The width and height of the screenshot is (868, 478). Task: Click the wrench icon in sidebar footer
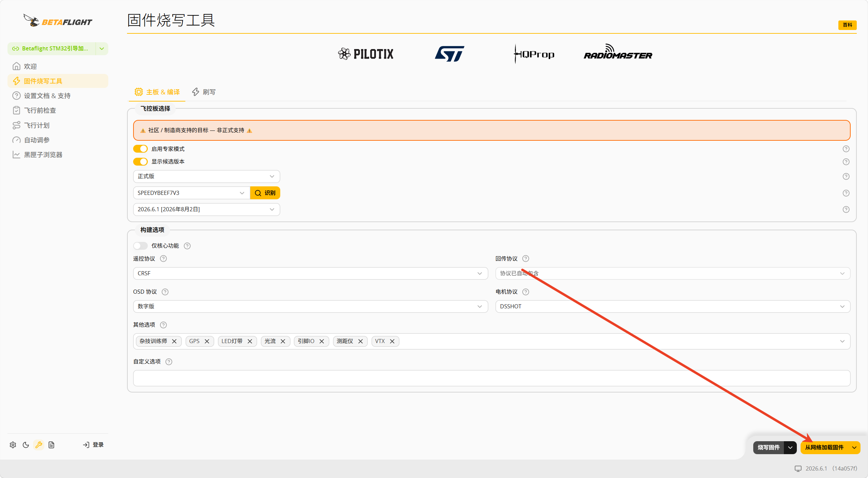tap(39, 445)
